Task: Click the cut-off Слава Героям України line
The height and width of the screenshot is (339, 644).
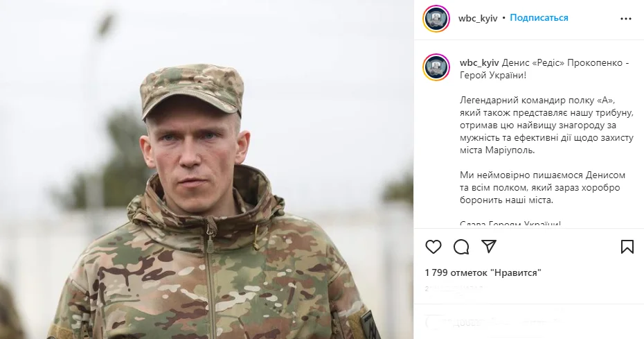Action: click(510, 224)
